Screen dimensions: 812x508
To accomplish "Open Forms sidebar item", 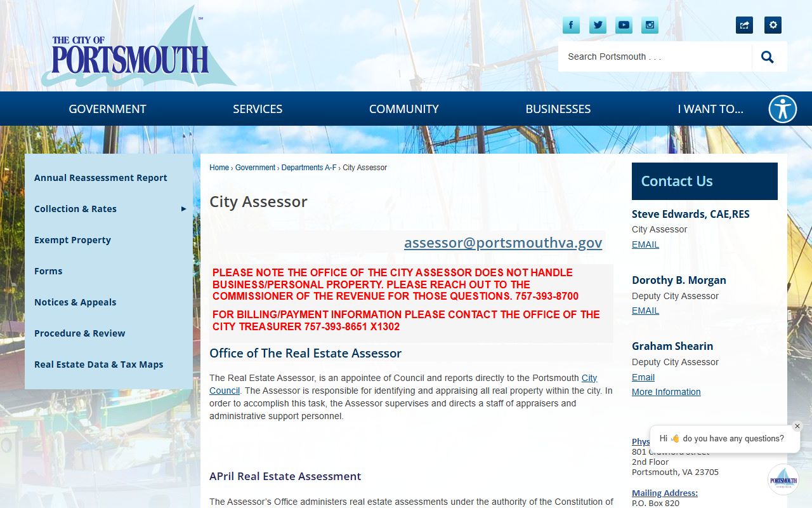I will tap(48, 271).
